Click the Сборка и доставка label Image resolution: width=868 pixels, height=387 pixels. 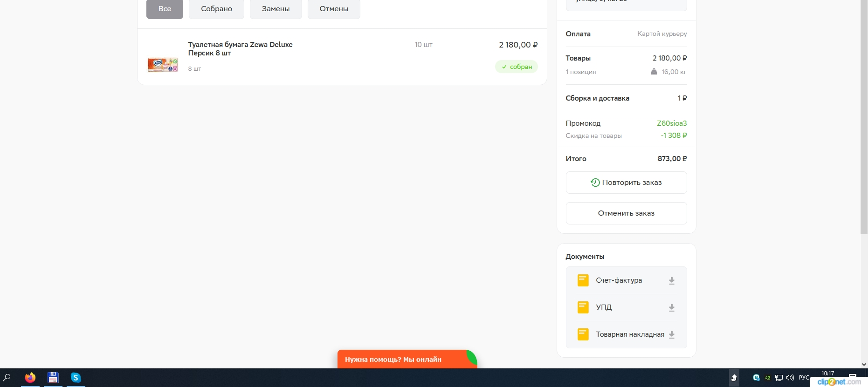(597, 98)
